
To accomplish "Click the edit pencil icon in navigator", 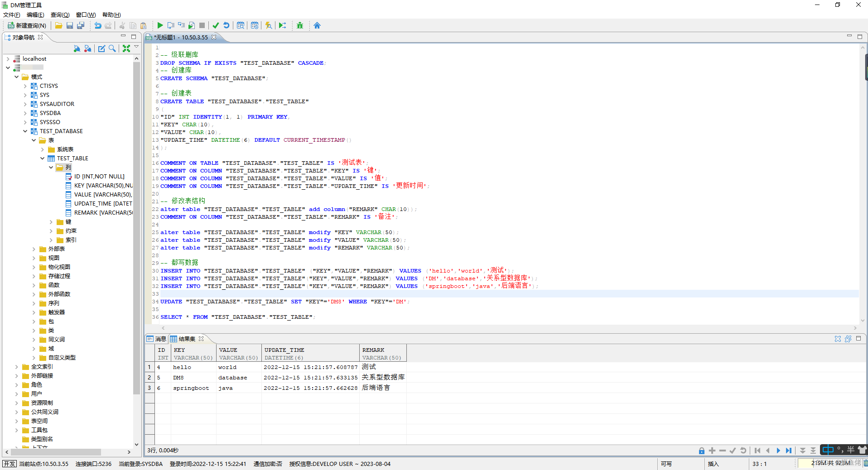I will click(101, 48).
